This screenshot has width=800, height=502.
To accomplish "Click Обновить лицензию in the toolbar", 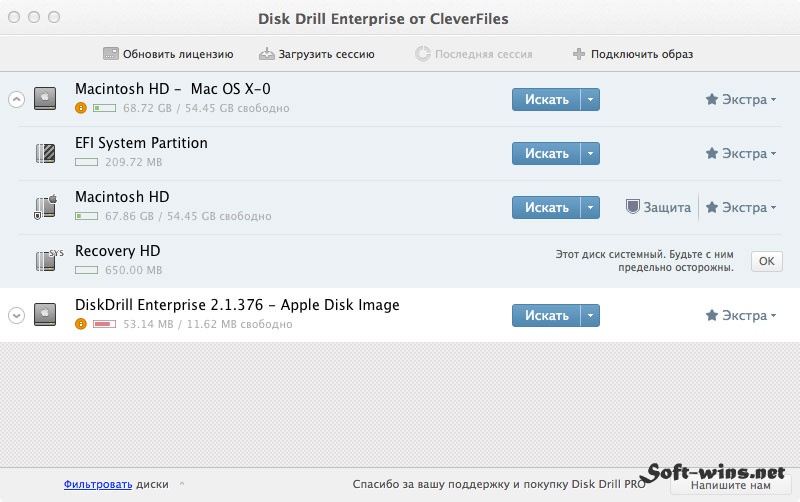I will click(168, 54).
